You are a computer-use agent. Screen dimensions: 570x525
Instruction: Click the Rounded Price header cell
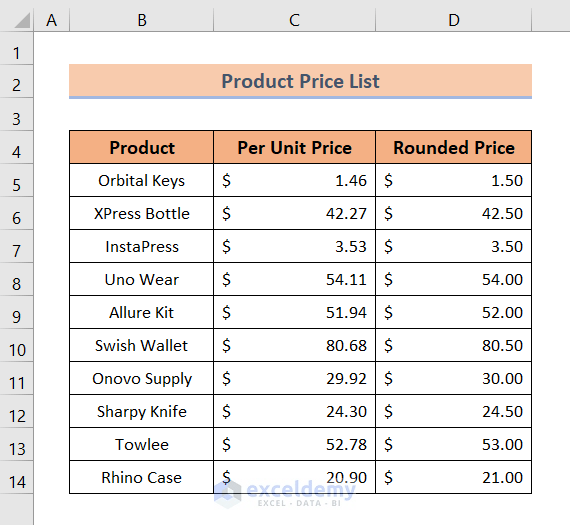click(453, 147)
